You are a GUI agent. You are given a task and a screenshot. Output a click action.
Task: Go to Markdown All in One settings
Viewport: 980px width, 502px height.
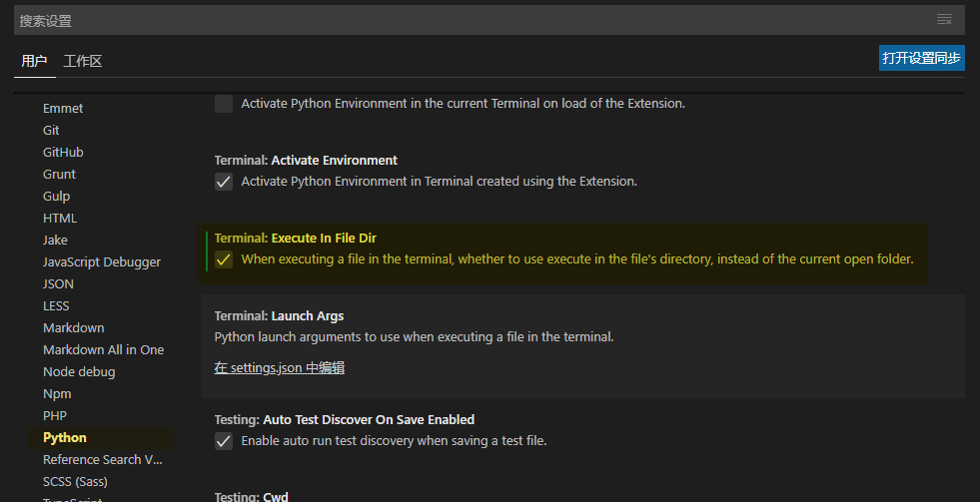click(x=103, y=349)
